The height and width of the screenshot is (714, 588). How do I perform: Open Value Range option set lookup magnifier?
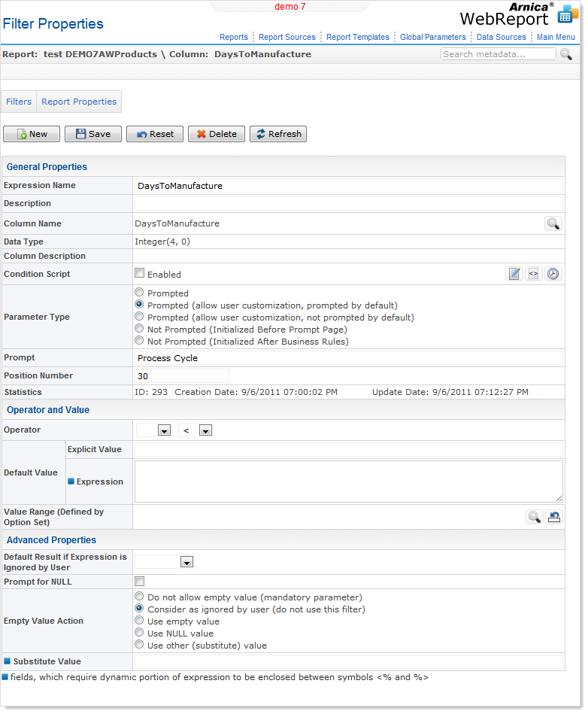534,517
